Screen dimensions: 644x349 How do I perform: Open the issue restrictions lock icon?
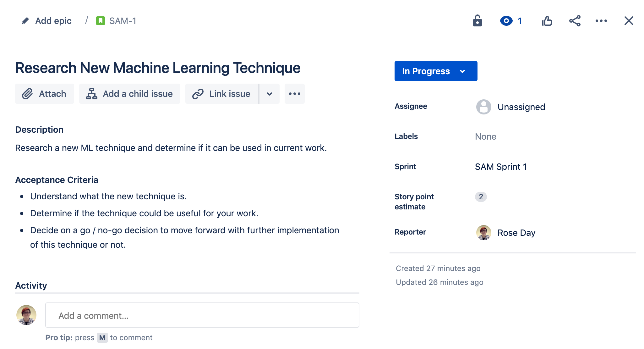(477, 21)
